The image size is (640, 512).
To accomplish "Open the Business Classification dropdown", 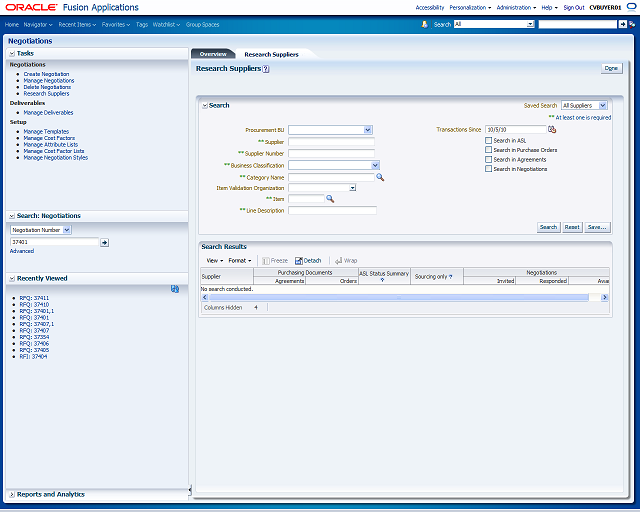I will pyautogui.click(x=376, y=165).
